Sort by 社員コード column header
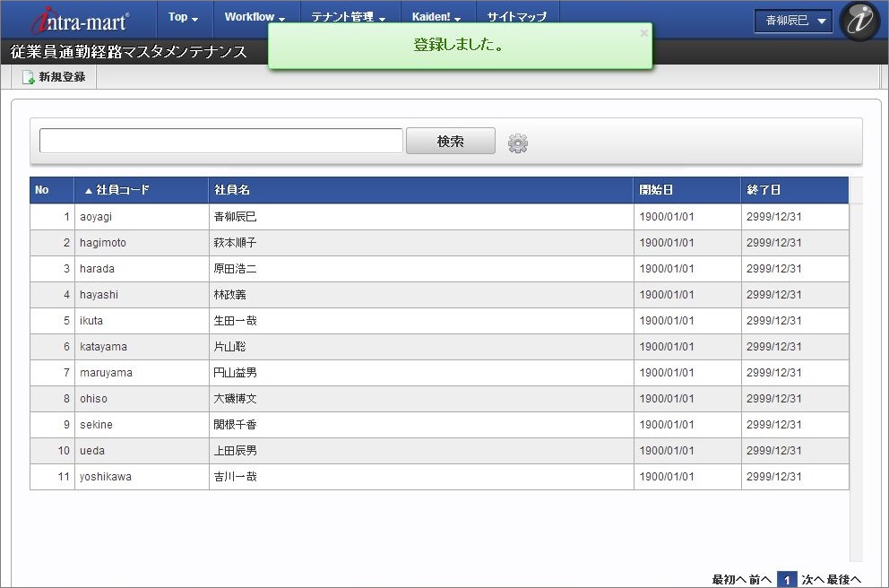 [x=142, y=190]
